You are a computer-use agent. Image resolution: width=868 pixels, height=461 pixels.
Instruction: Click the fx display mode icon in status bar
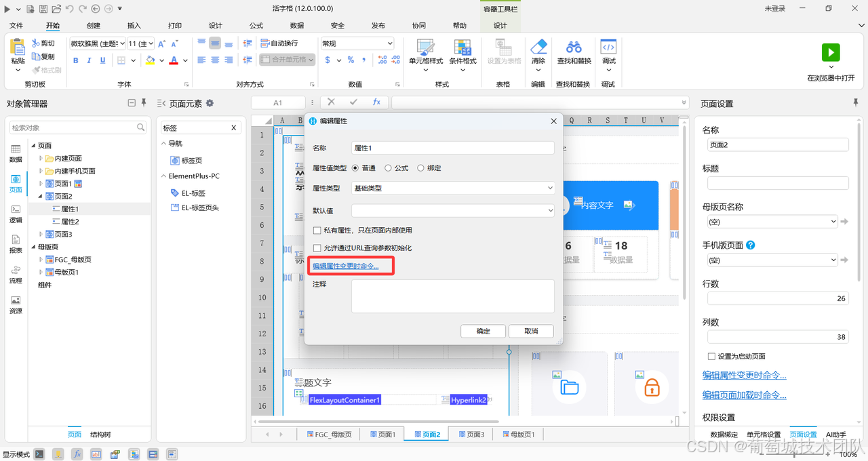pos(77,454)
